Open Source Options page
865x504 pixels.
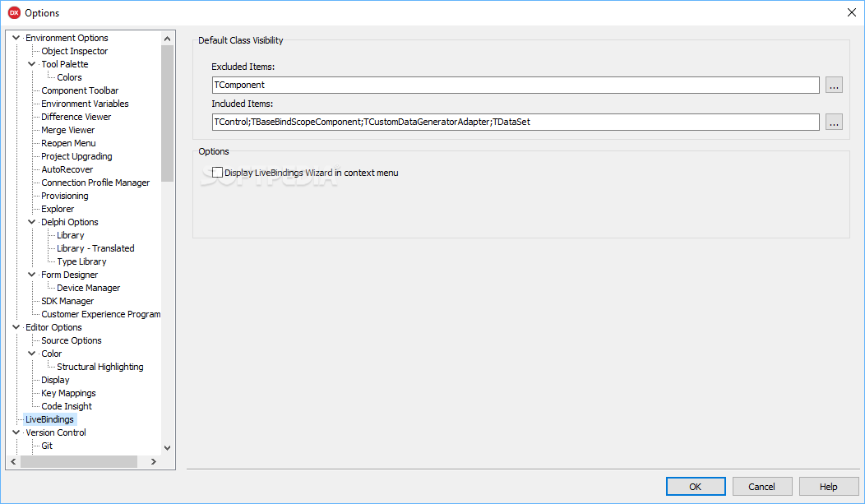click(x=72, y=340)
